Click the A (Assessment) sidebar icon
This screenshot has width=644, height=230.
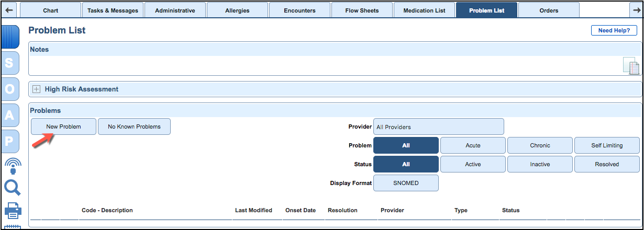[10, 116]
